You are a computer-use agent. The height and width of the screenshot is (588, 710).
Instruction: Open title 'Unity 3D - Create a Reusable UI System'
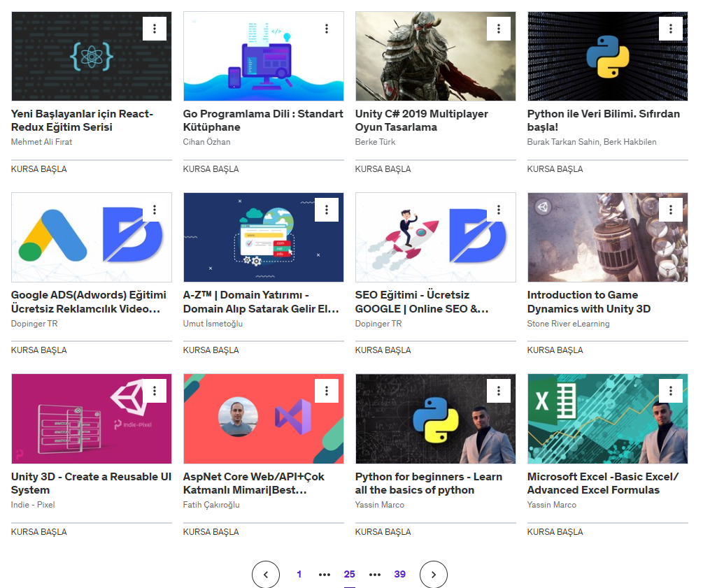click(91, 483)
